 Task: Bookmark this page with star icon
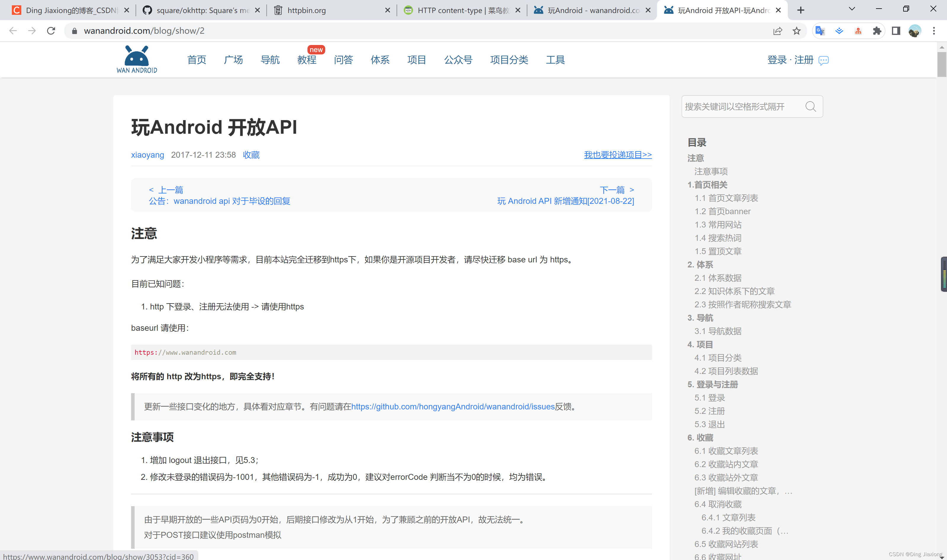[796, 31]
